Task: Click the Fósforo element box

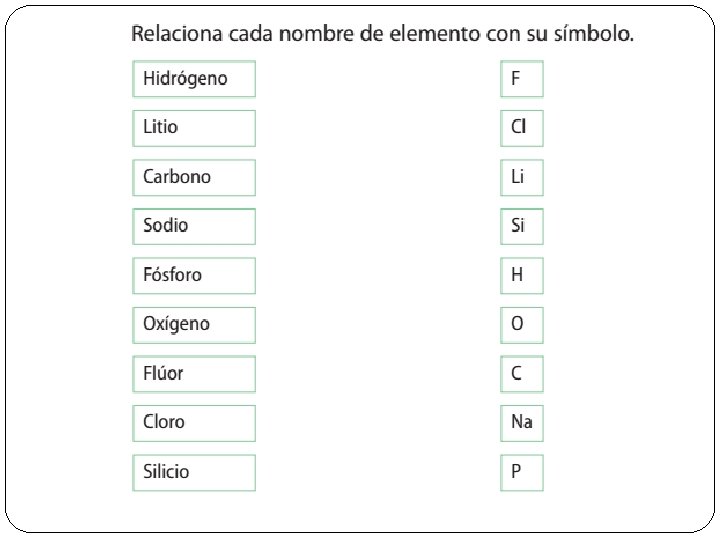Action: (x=194, y=275)
